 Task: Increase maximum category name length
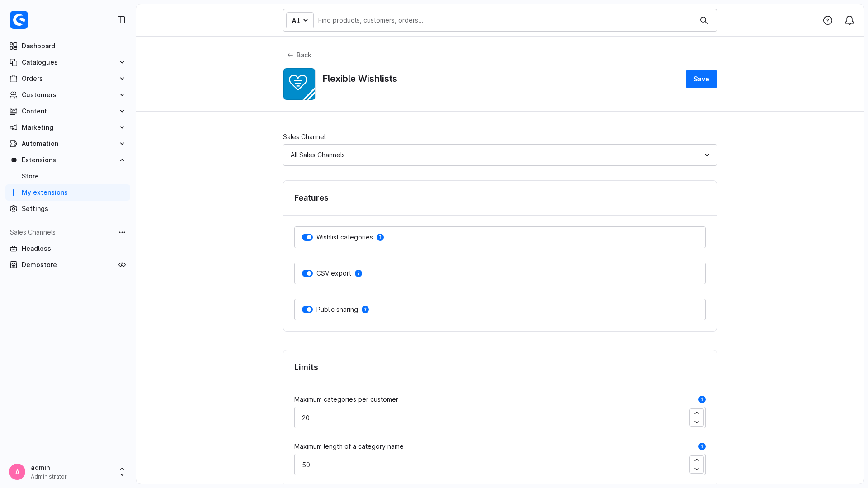(x=697, y=460)
